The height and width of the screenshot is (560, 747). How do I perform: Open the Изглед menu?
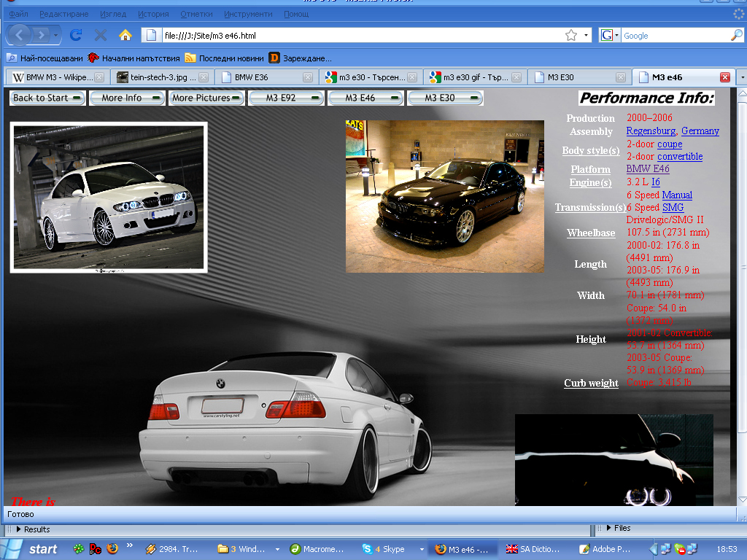point(113,14)
